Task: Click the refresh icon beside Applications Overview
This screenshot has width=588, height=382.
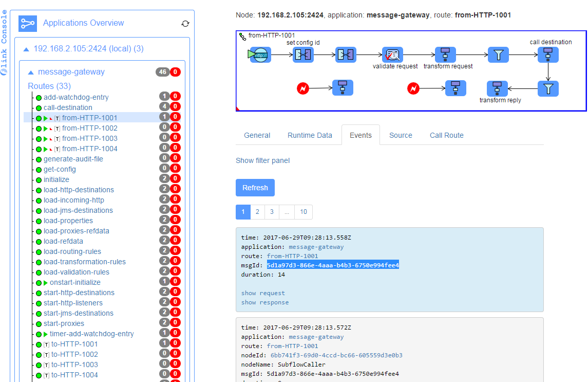Action: (x=185, y=24)
